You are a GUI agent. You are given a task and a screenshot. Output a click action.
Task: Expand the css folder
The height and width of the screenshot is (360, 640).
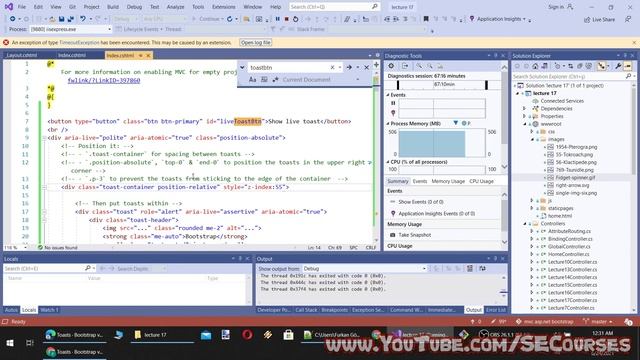532,132
